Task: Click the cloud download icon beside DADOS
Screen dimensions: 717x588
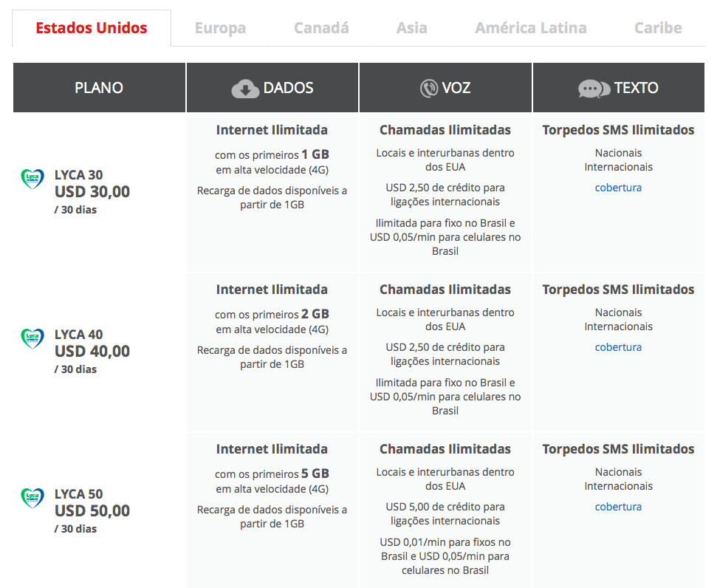Action: tap(245, 89)
